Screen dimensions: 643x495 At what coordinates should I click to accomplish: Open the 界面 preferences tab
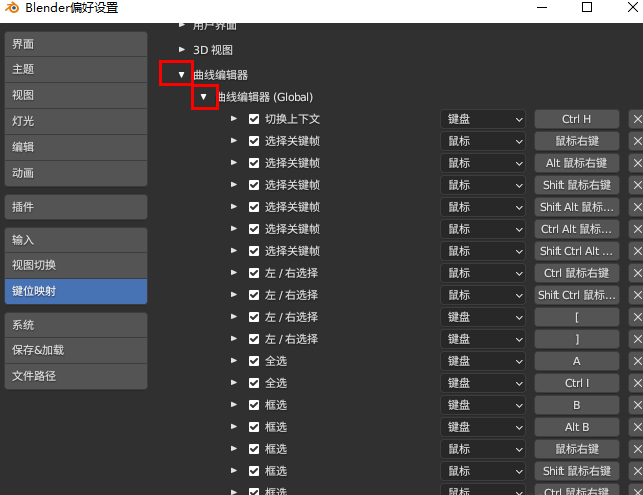click(x=76, y=44)
